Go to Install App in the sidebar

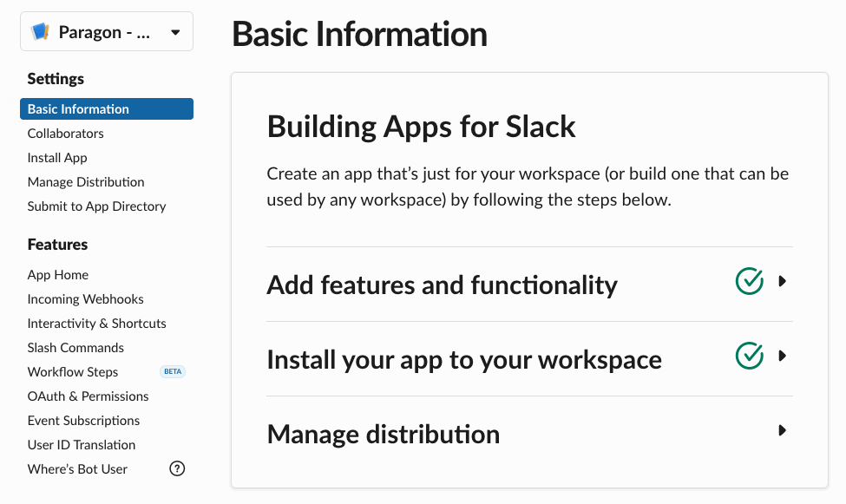(57, 158)
